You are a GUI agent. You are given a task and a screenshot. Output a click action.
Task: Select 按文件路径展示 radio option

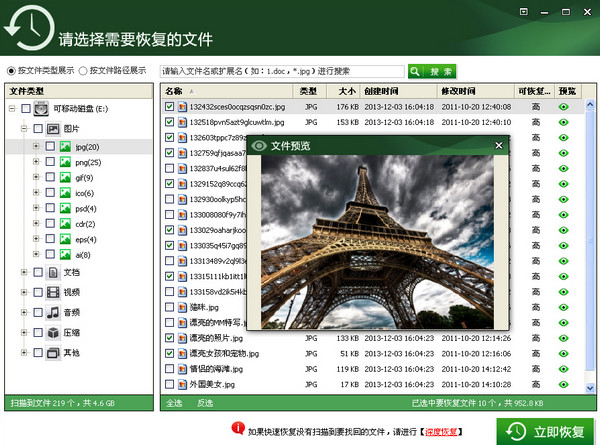(82, 71)
